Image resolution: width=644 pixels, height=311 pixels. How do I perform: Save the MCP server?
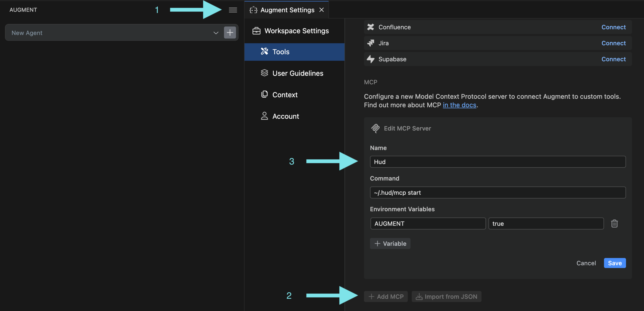(615, 263)
